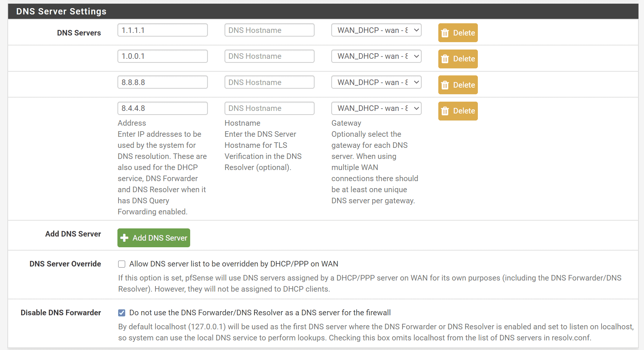
Task: Edit the 8.4.4.8 address field
Action: tap(162, 108)
